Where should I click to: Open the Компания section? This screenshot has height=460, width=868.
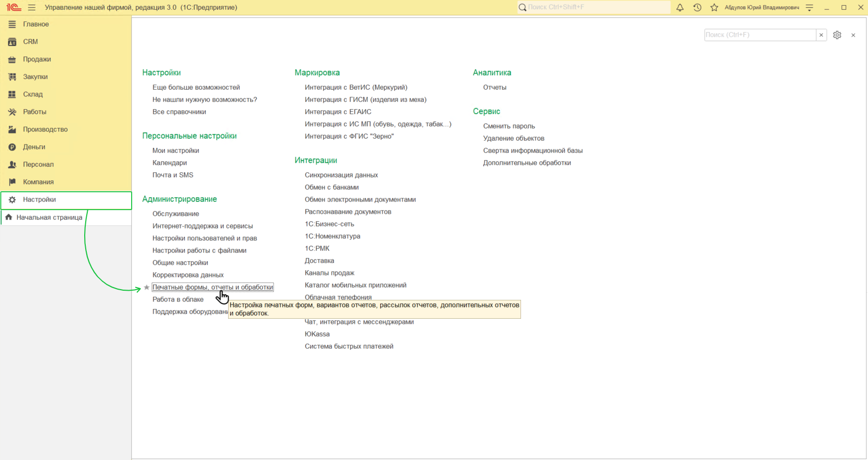pyautogui.click(x=66, y=182)
